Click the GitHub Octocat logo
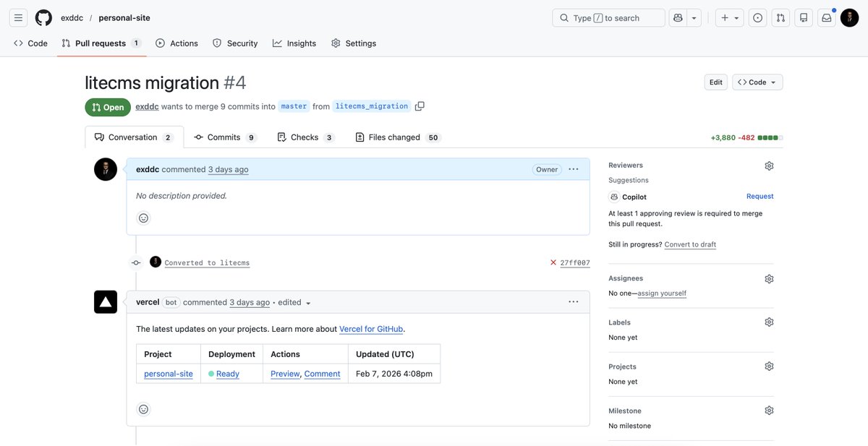Screen dimensions: 868x446 click(43, 18)
